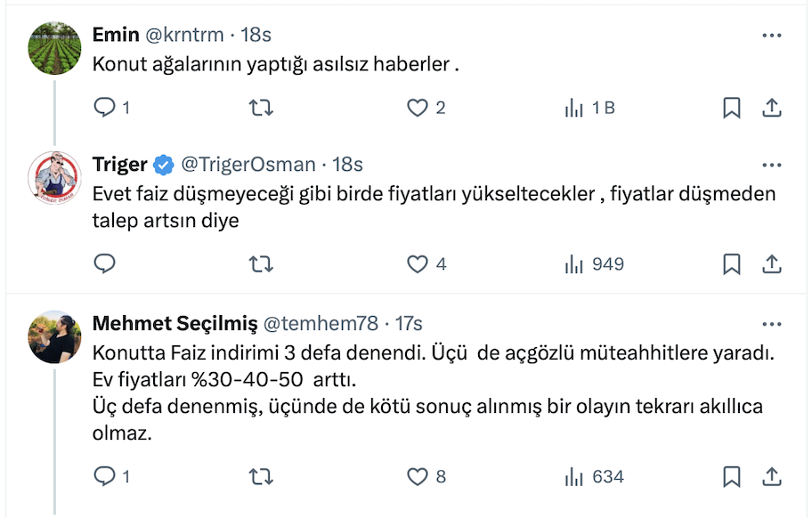Bookmark Emin's tweet
812x518 pixels.
click(731, 108)
